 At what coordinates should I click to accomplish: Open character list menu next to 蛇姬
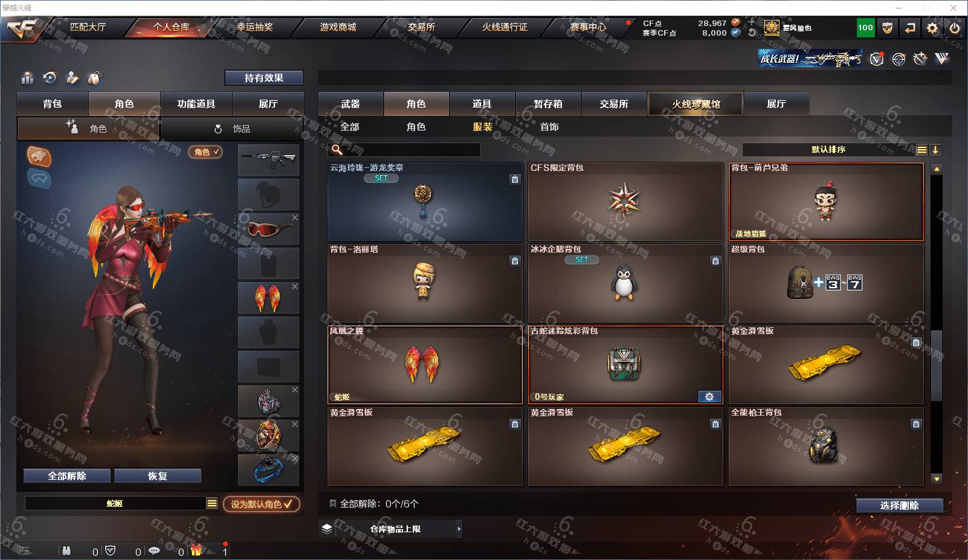[211, 503]
